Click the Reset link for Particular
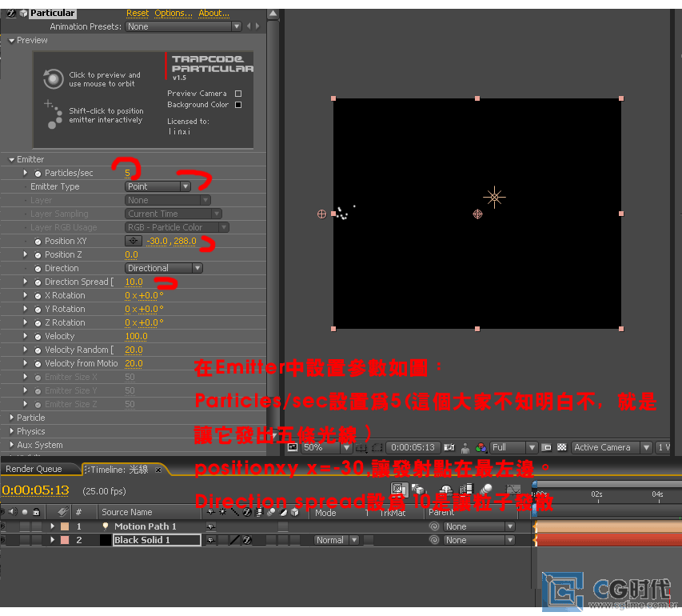682x616 pixels. (x=138, y=14)
